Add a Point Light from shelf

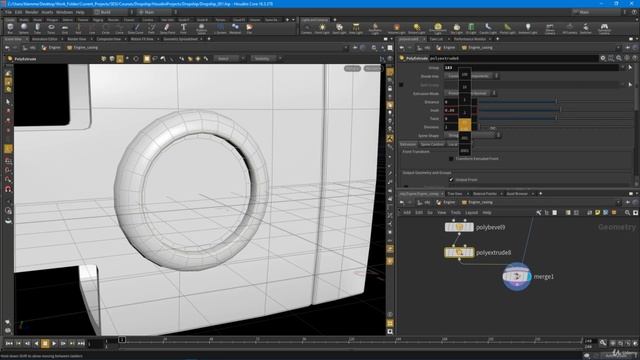[x=322, y=29]
